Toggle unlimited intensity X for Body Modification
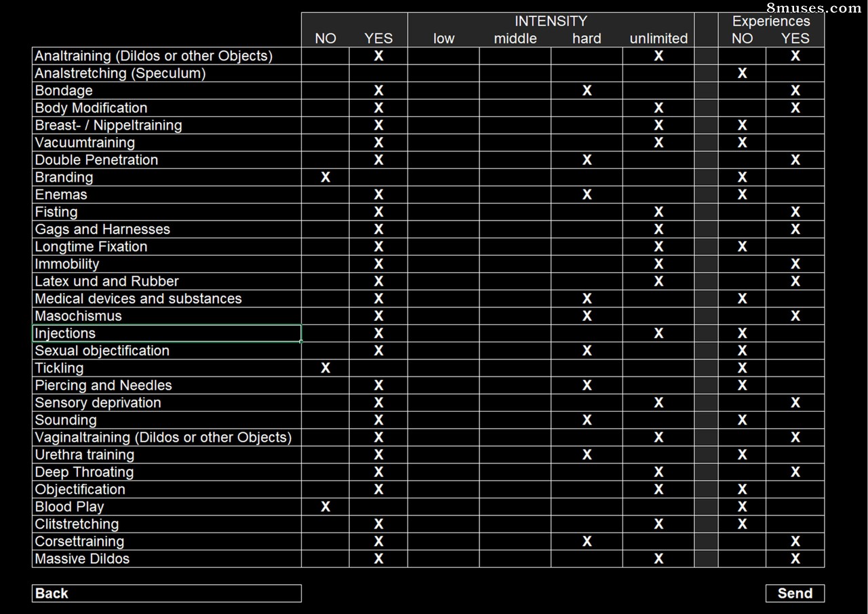Viewport: 868px width, 614px height. point(658,108)
